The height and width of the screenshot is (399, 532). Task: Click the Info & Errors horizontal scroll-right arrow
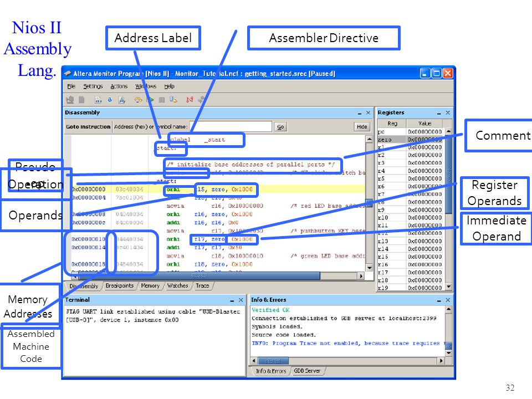[441, 361]
